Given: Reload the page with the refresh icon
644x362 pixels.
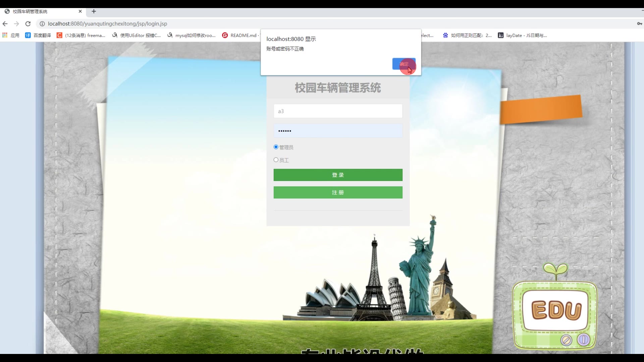Looking at the screenshot, I should point(28,24).
